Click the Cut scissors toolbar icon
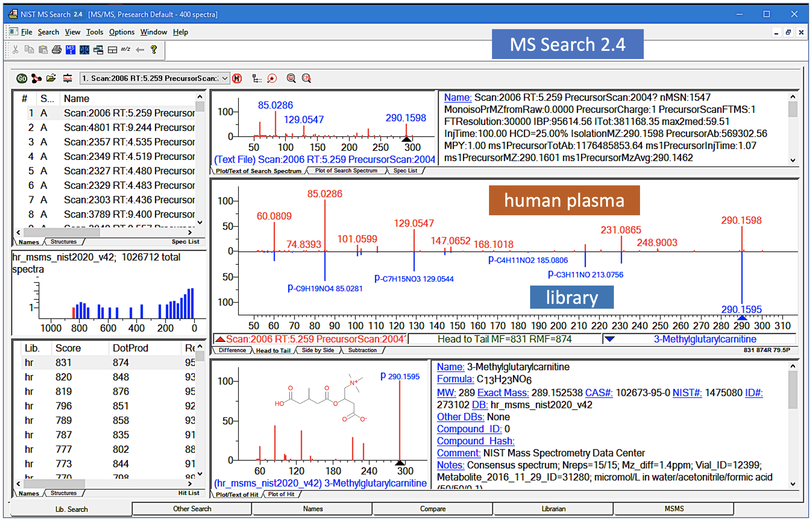812x521 pixels. [x=15, y=49]
